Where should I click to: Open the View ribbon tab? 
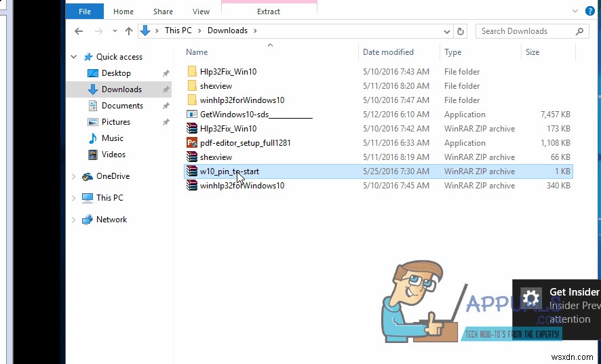[201, 12]
